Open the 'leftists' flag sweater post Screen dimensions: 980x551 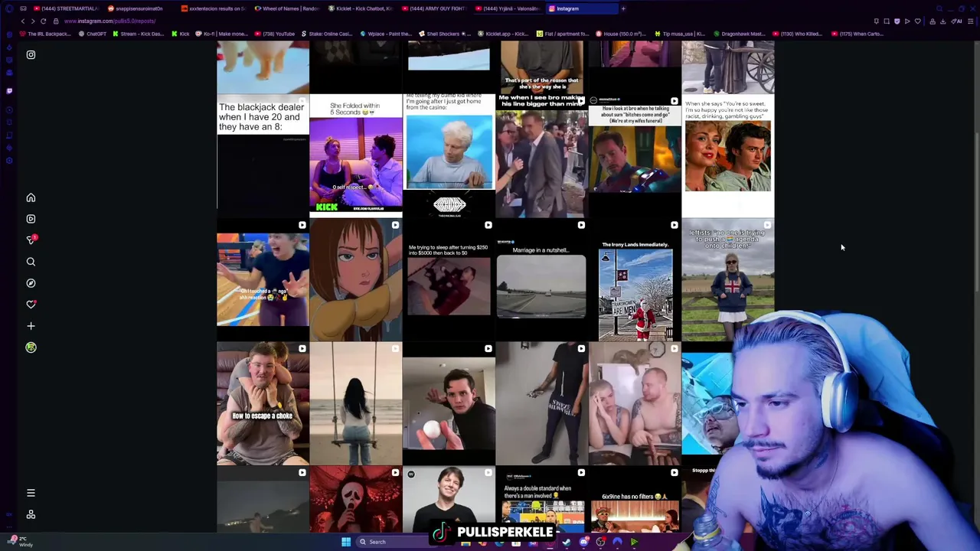[728, 280]
